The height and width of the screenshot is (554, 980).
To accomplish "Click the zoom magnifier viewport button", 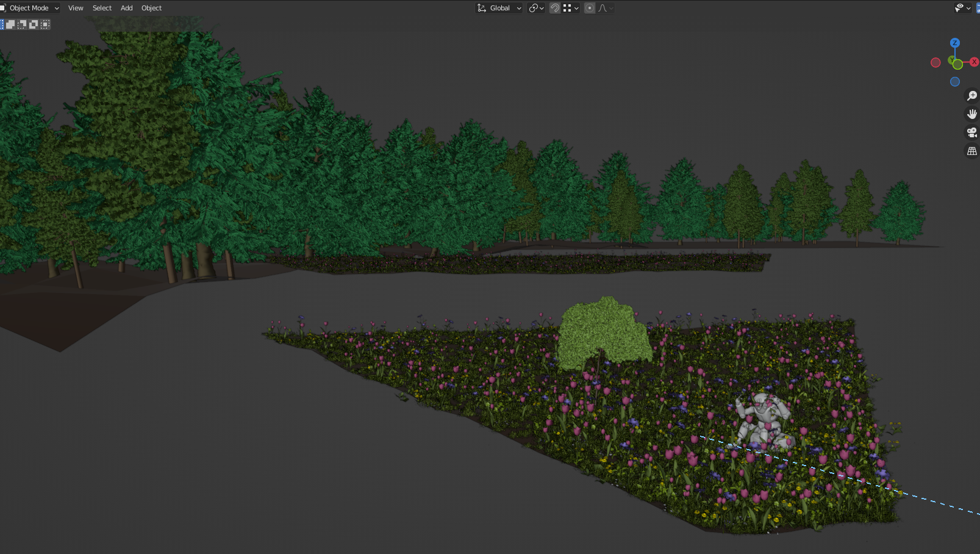I will [x=972, y=96].
